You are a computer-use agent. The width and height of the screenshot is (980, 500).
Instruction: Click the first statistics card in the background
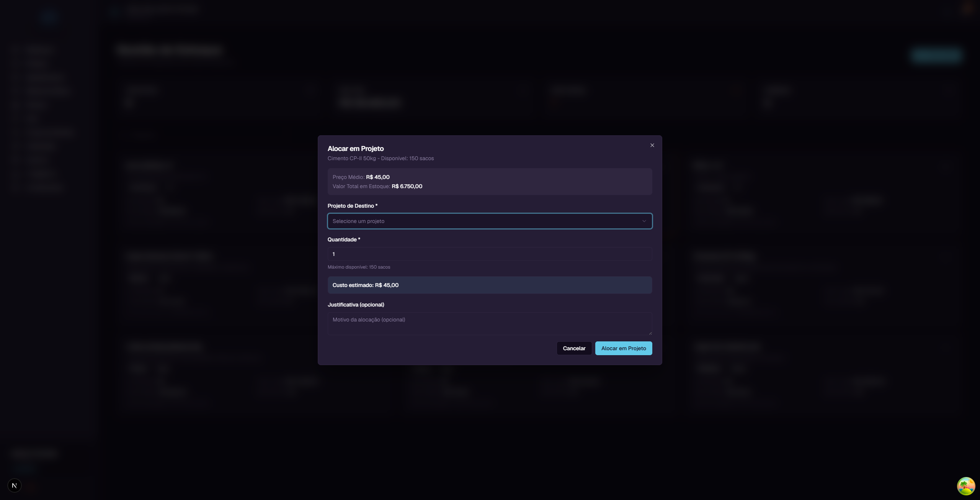220,98
